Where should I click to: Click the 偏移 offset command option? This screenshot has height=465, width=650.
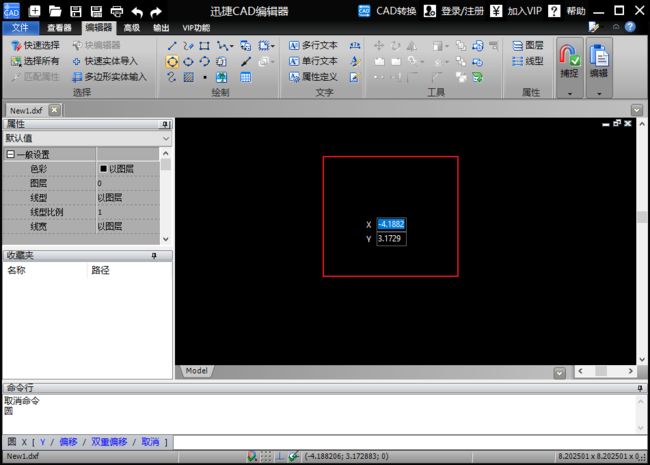coord(68,442)
